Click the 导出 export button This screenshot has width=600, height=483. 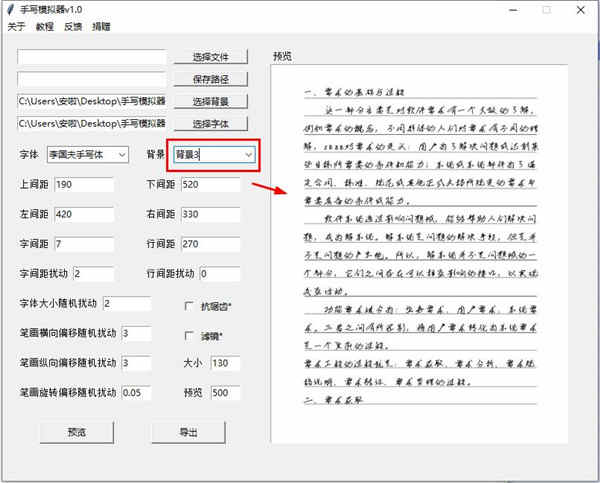(x=188, y=432)
